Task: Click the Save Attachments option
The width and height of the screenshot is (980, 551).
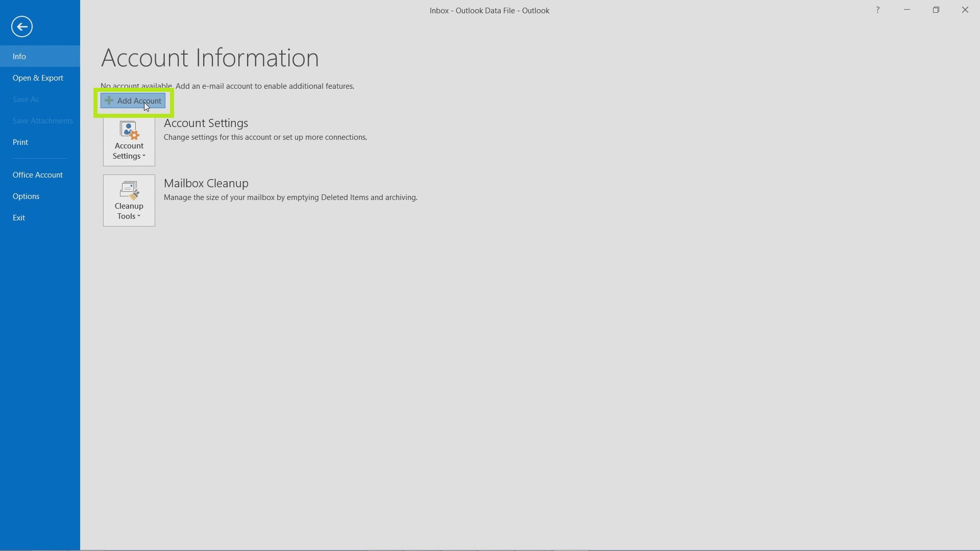Action: (43, 120)
